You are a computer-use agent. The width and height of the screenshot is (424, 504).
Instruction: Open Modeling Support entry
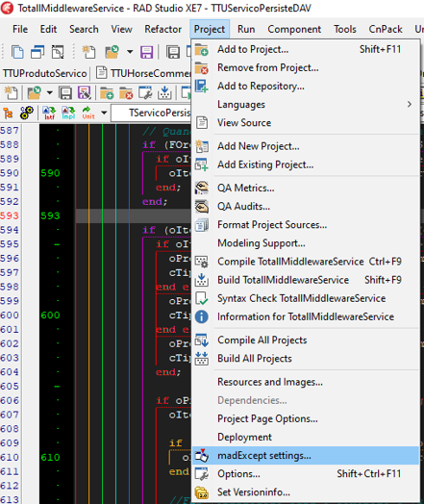click(306, 243)
